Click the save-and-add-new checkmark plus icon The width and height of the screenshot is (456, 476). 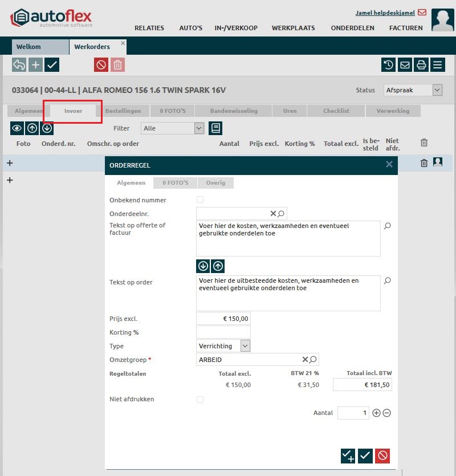click(x=348, y=455)
